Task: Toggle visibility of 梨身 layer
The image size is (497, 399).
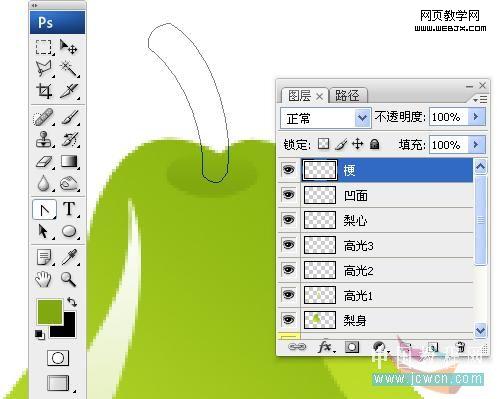Action: [x=288, y=320]
